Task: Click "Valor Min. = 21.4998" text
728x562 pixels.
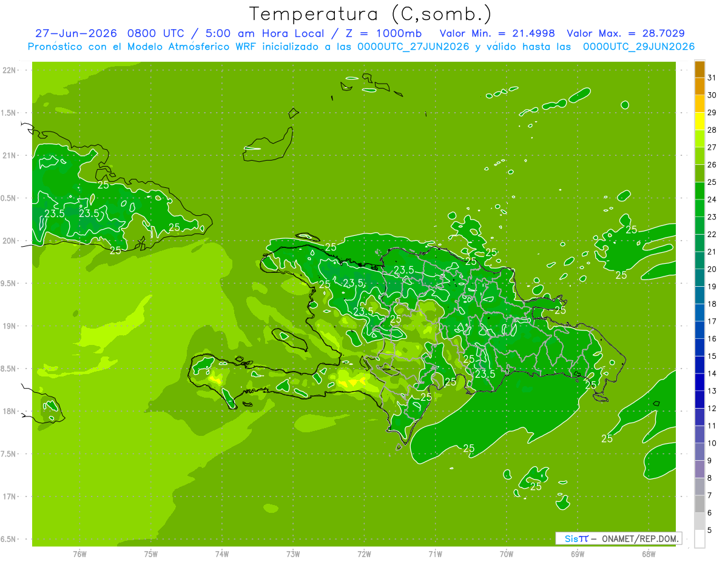Action: pyautogui.click(x=497, y=33)
